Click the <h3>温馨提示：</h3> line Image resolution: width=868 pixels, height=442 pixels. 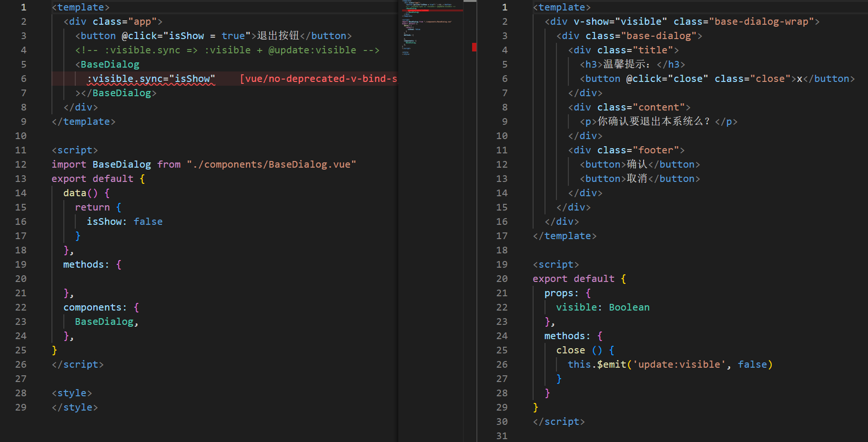point(633,64)
